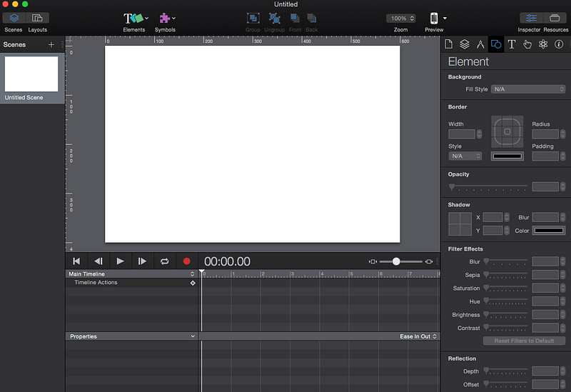
Task: Step back one frame
Action: click(x=98, y=261)
